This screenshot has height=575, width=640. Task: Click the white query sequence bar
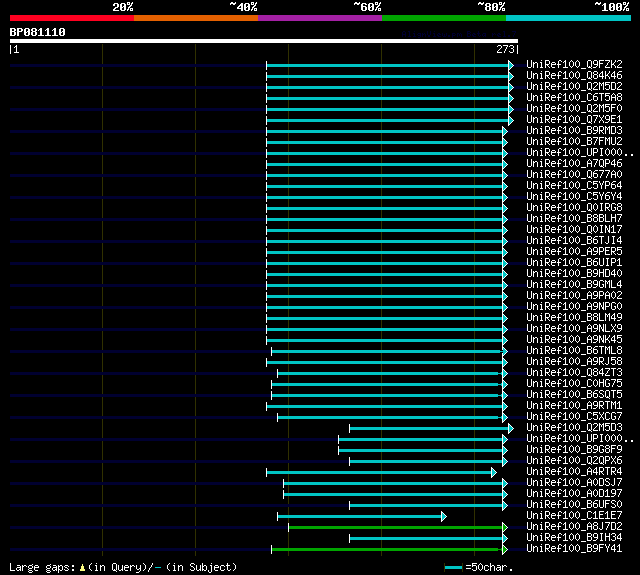(x=264, y=41)
